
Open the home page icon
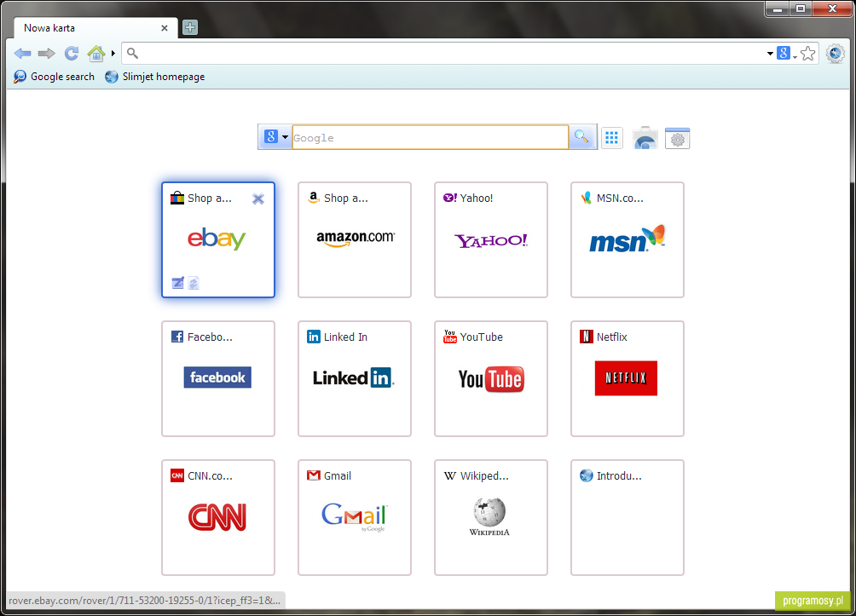point(96,54)
